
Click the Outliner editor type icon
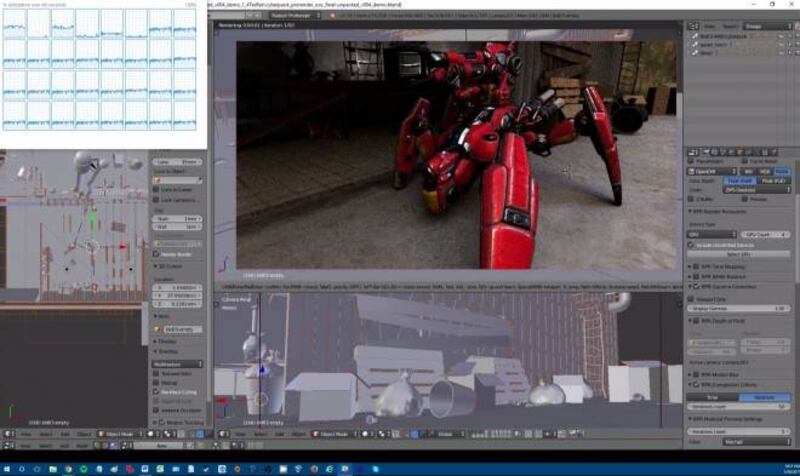694,27
